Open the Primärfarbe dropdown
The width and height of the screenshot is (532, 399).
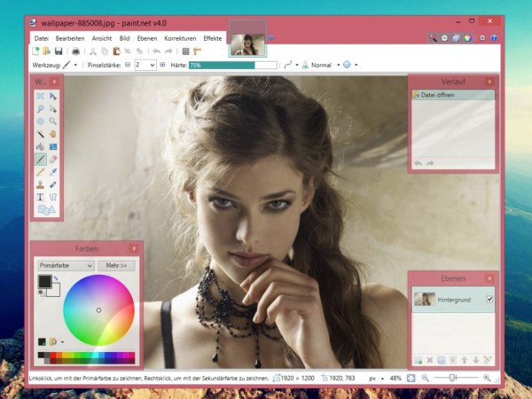click(66, 265)
